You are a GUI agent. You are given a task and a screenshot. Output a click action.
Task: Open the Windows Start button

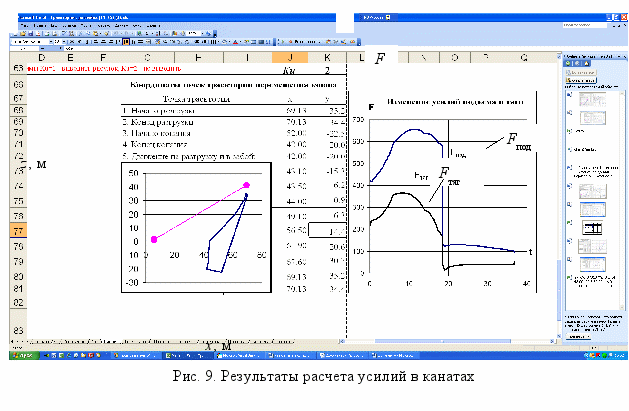coord(24,355)
